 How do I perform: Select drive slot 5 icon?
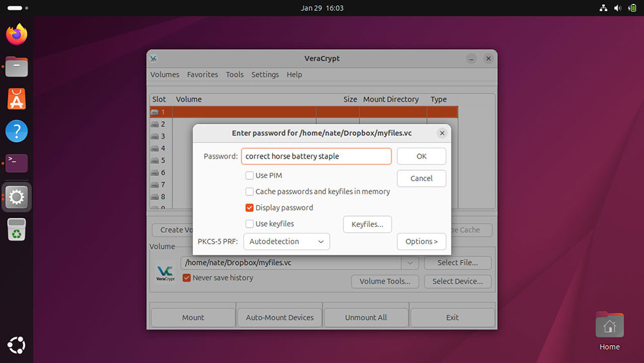click(155, 161)
